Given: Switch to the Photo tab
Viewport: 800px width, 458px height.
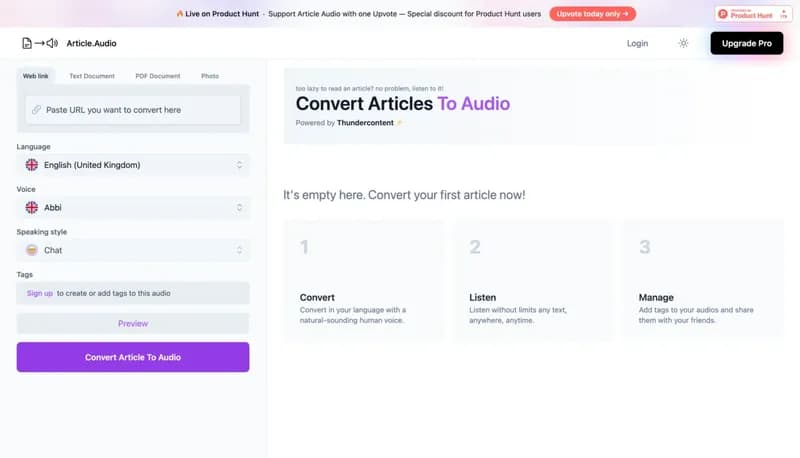Looking at the screenshot, I should 210,76.
